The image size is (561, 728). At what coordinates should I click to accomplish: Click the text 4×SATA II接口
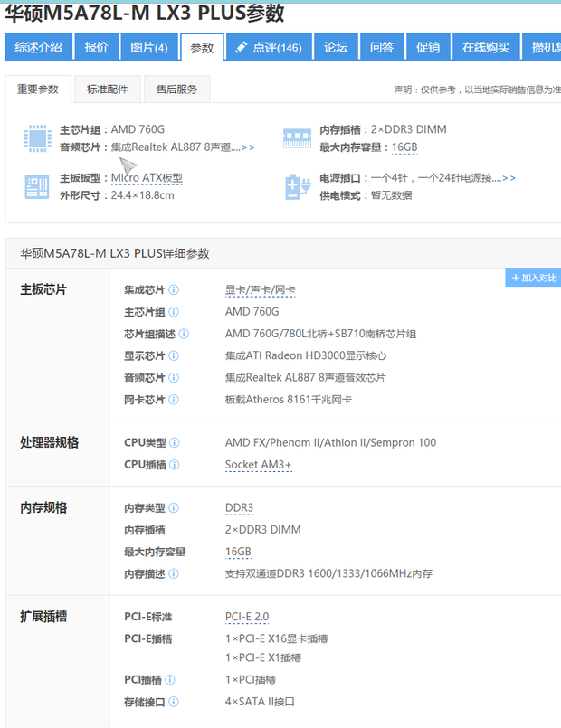point(260,702)
